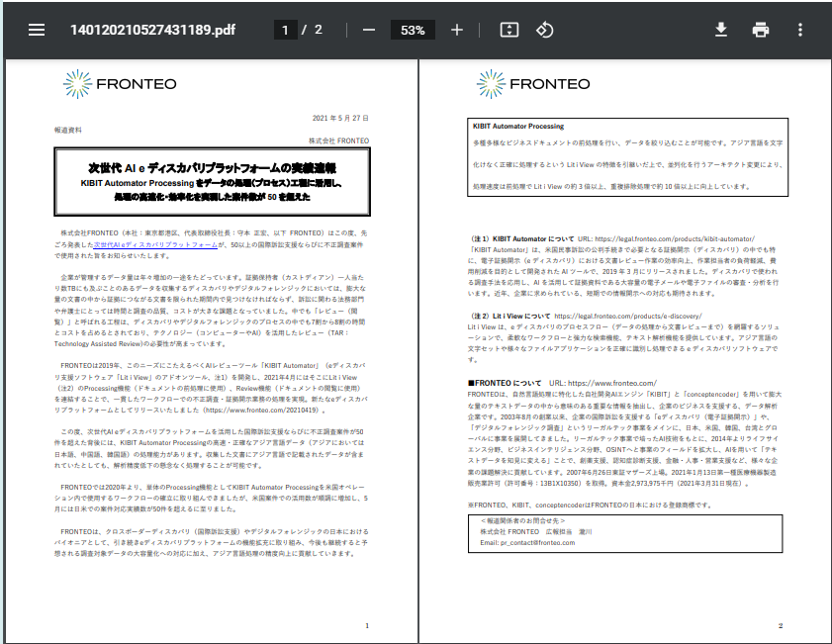832x644 pixels.
Task: Open the legal.fronteo.com kibit-automator URL
Action: 675,238
